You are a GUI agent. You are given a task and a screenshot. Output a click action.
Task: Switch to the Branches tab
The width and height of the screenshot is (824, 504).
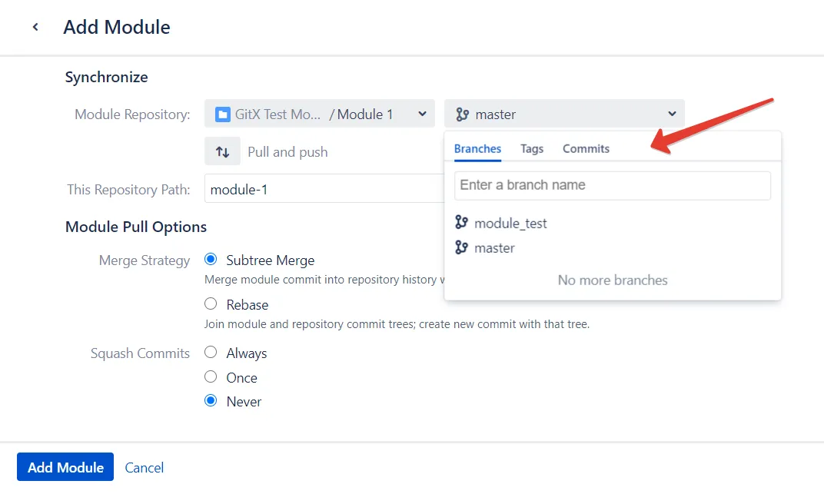[x=477, y=148]
